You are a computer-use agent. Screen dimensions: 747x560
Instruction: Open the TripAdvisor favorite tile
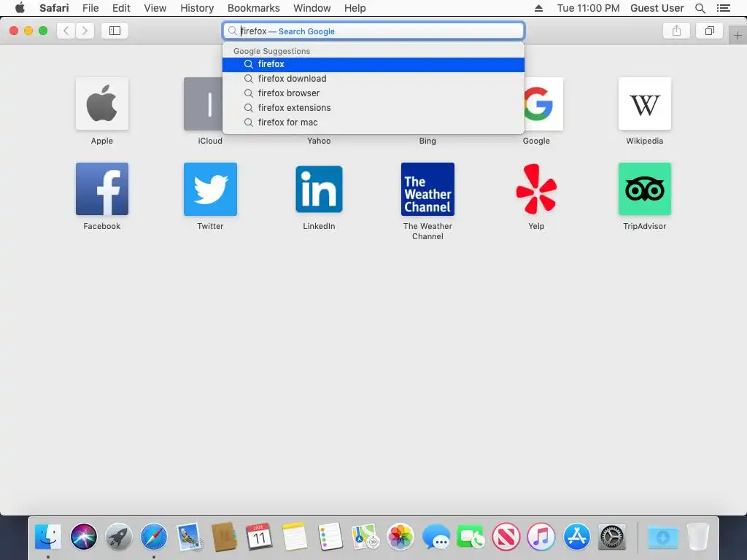[x=645, y=189]
